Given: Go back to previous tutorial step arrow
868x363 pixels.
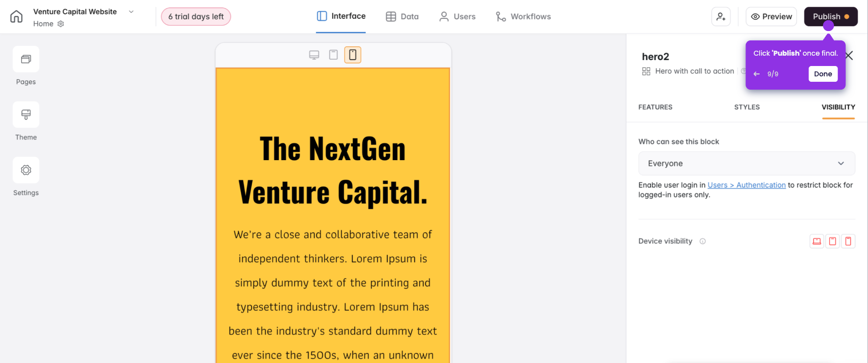Looking at the screenshot, I should 757,74.
